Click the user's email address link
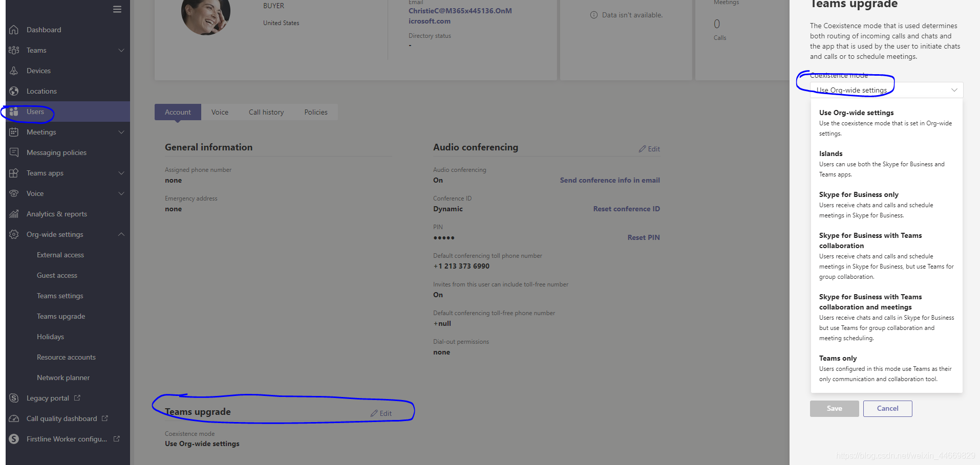The width and height of the screenshot is (980, 465). pyautogui.click(x=460, y=16)
